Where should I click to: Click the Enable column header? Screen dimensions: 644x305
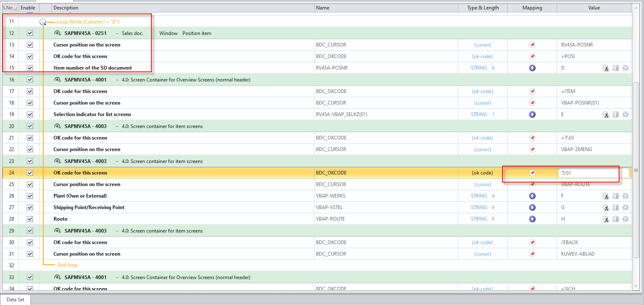29,8
